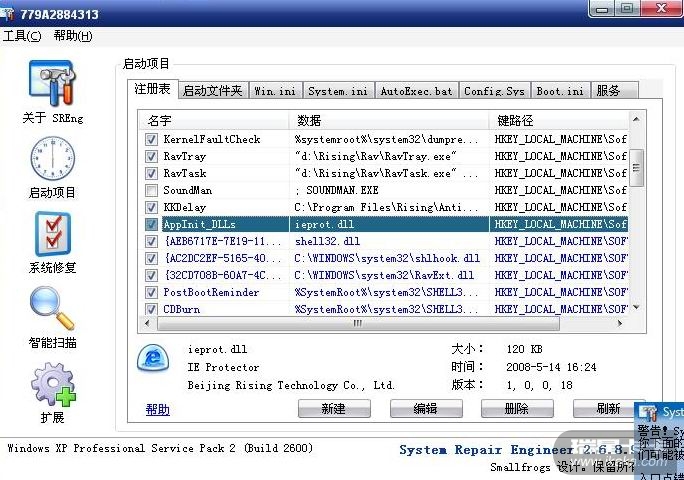
Task: Open the 智能扫描 magnifier icon
Action: pyautogui.click(x=52, y=308)
